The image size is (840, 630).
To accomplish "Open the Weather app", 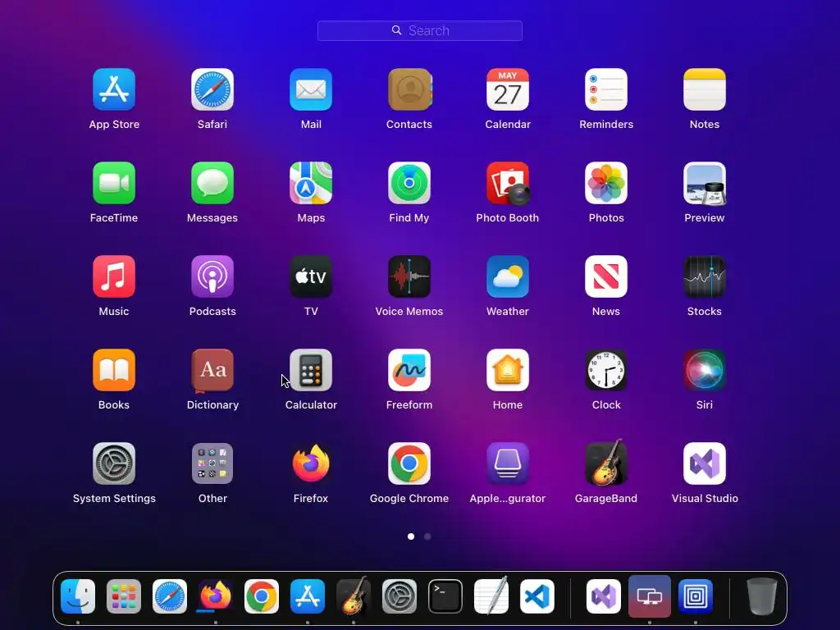I will 507,276.
